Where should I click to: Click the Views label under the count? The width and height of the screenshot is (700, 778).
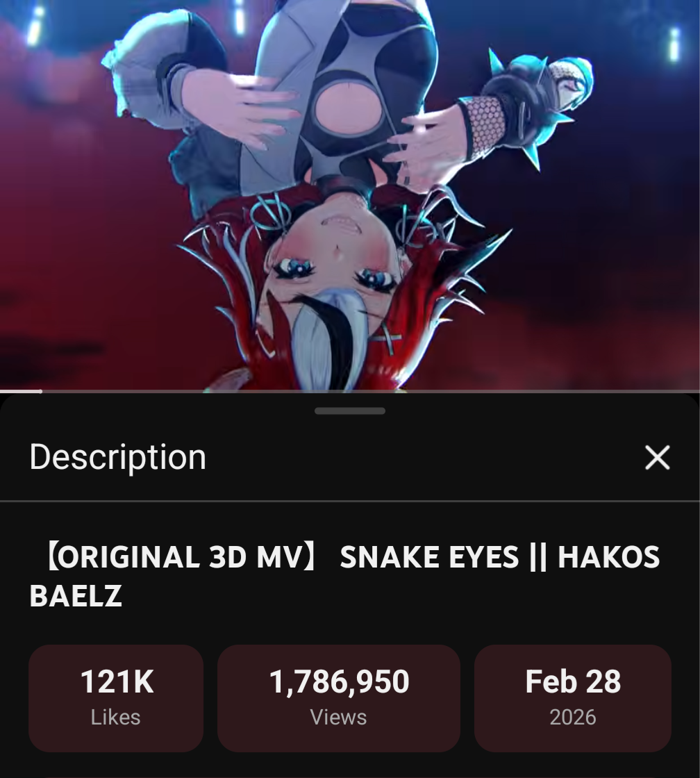click(338, 718)
